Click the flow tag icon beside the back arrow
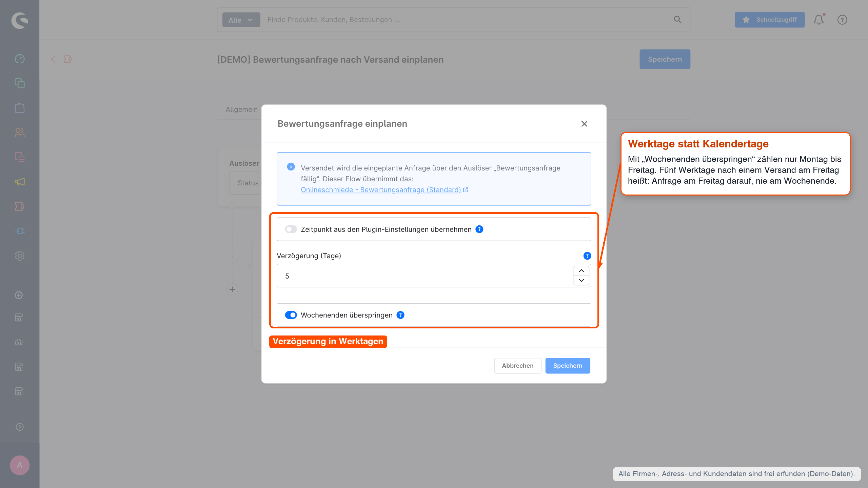Screen dimensions: 868x488 coord(68,59)
